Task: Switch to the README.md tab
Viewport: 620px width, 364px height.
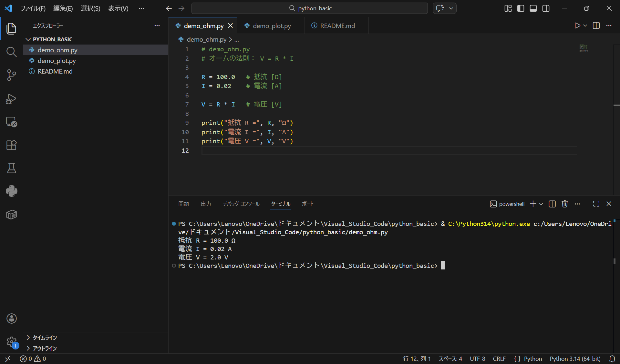Action: [337, 25]
